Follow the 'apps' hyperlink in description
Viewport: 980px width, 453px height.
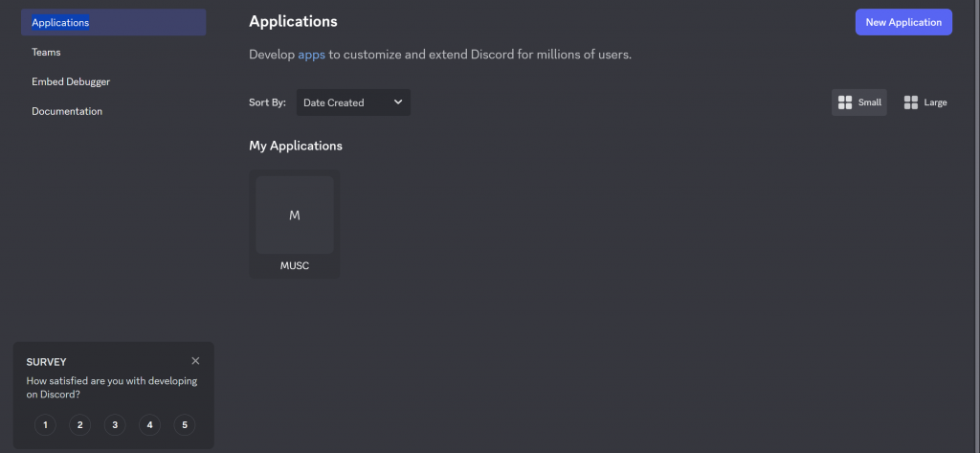[312, 55]
